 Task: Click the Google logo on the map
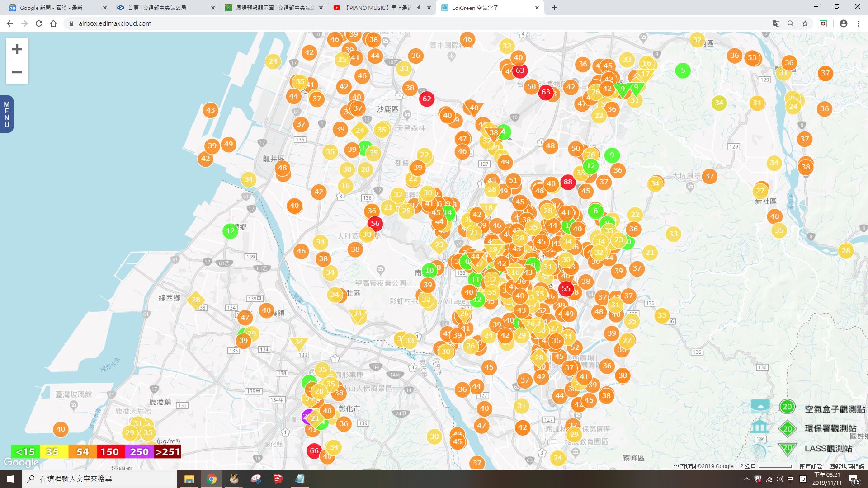[x=21, y=462]
